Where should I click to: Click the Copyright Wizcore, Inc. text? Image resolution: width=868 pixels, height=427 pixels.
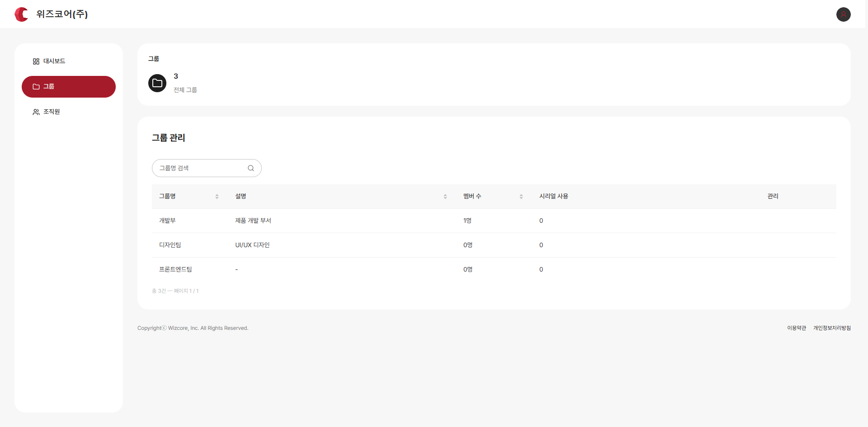pyautogui.click(x=193, y=328)
